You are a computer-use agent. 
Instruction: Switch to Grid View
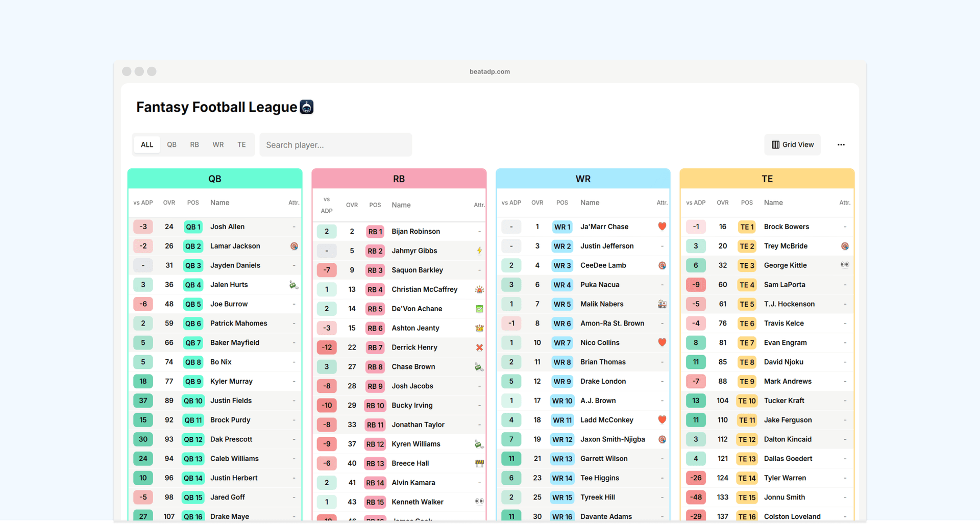click(793, 145)
